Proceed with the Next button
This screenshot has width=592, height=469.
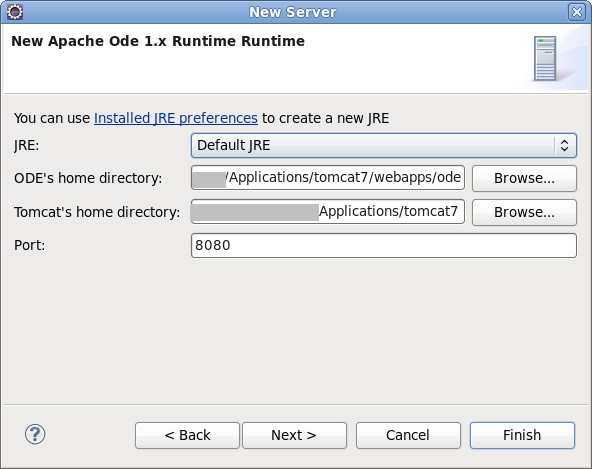tap(294, 435)
